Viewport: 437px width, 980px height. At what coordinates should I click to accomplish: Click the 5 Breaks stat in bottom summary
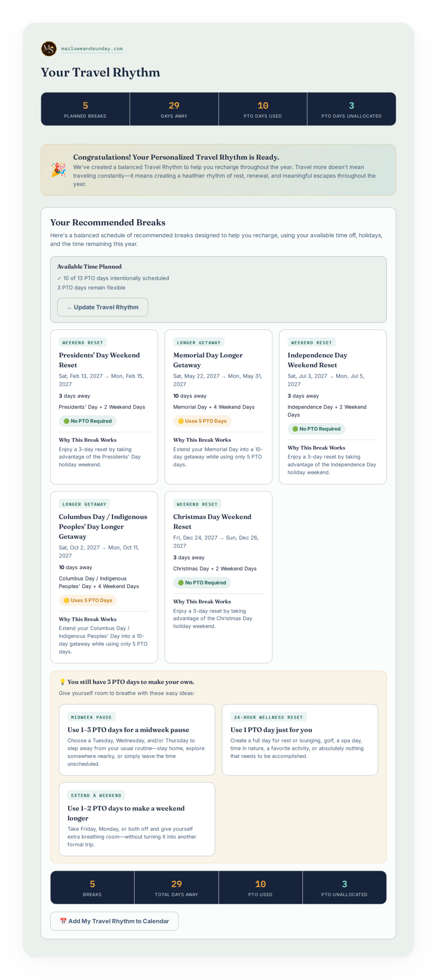(92, 887)
